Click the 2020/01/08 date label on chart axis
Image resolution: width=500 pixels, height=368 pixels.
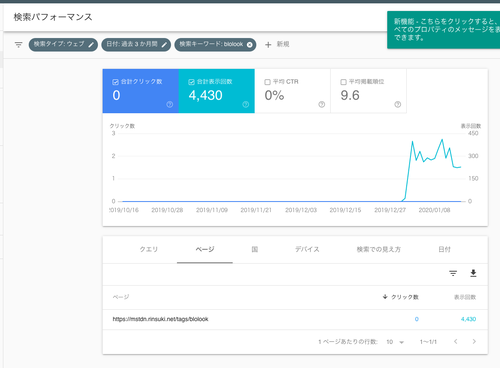[x=434, y=210]
